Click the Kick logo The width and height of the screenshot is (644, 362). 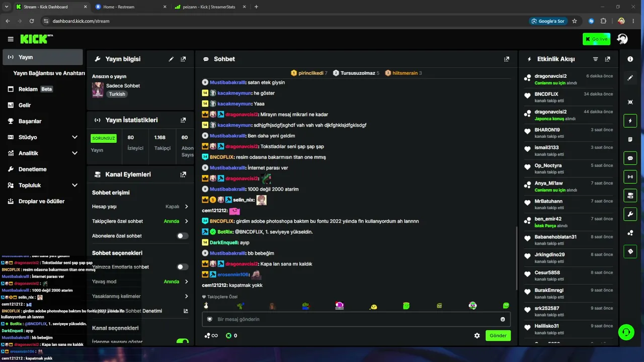point(36,39)
